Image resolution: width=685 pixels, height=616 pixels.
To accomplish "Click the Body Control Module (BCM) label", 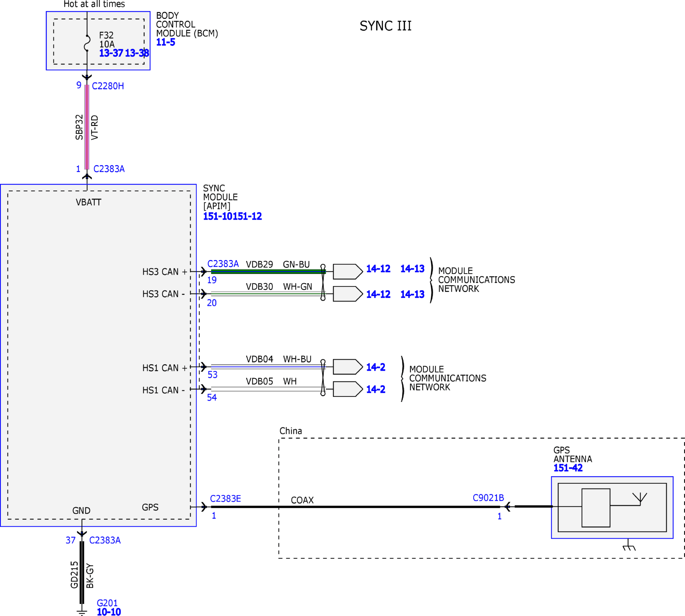I will click(x=187, y=25).
